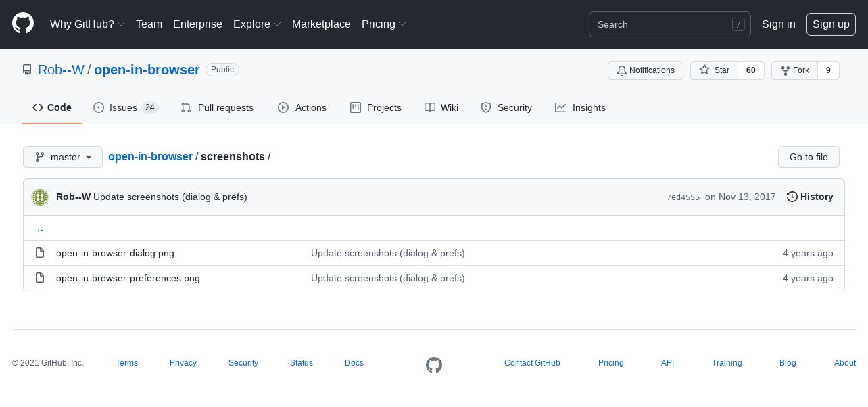Screen dimensions: 868x407
Task: View the 60 stargazers count
Action: tap(751, 70)
